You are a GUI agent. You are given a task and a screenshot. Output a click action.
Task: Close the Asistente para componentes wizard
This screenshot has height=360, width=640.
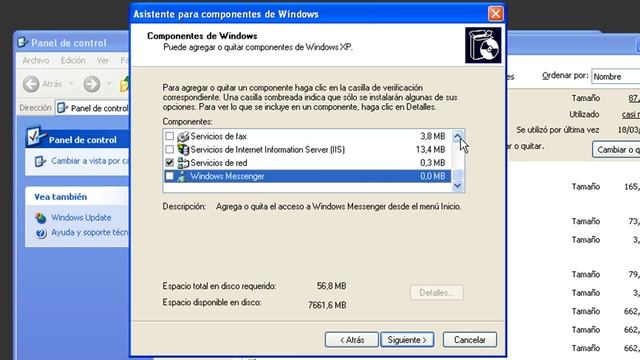[x=496, y=14]
